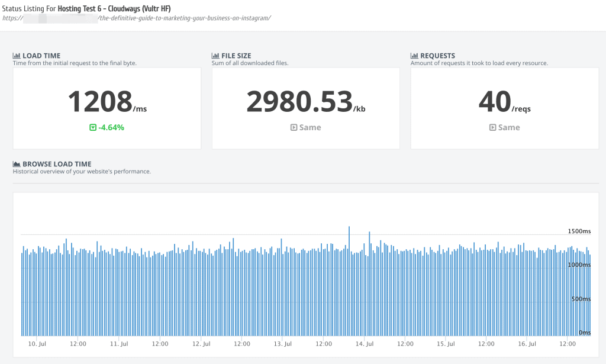The image size is (606, 364).
Task: Click the 1208 ms load time value
Action: click(x=99, y=101)
